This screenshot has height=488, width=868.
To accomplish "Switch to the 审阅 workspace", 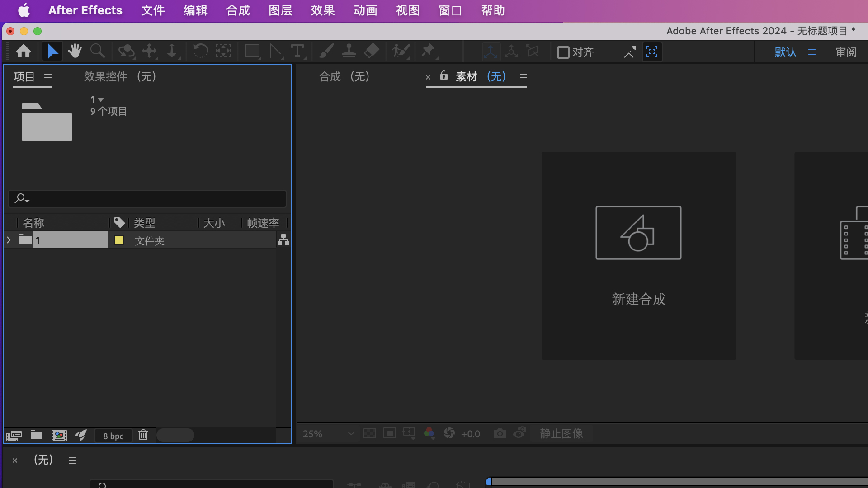I will pyautogui.click(x=846, y=52).
